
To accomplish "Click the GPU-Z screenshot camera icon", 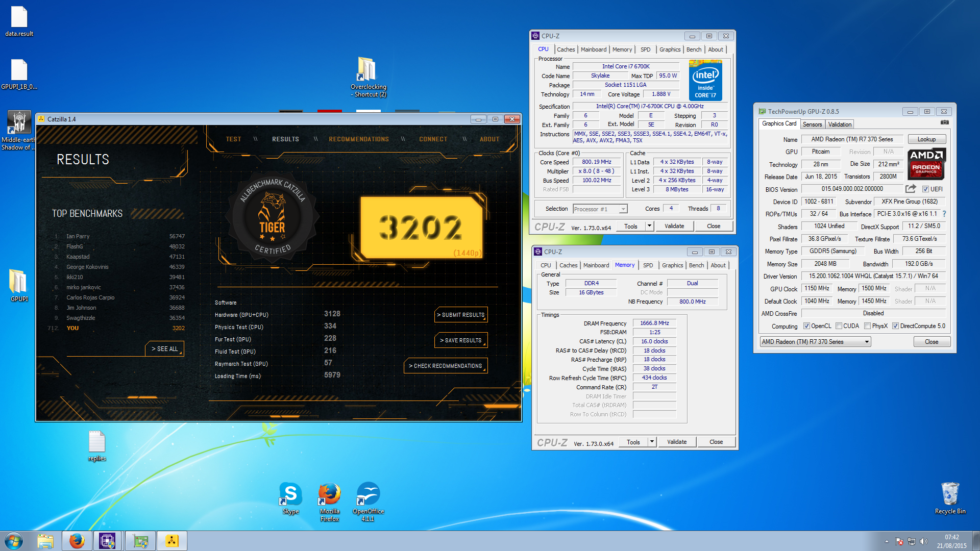I will (945, 122).
